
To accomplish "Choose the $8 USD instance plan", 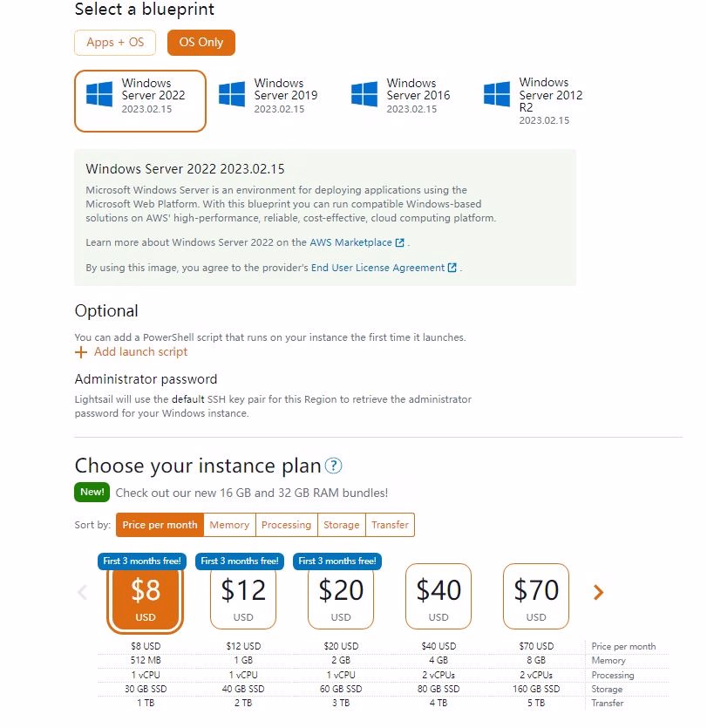I will pyautogui.click(x=146, y=597).
